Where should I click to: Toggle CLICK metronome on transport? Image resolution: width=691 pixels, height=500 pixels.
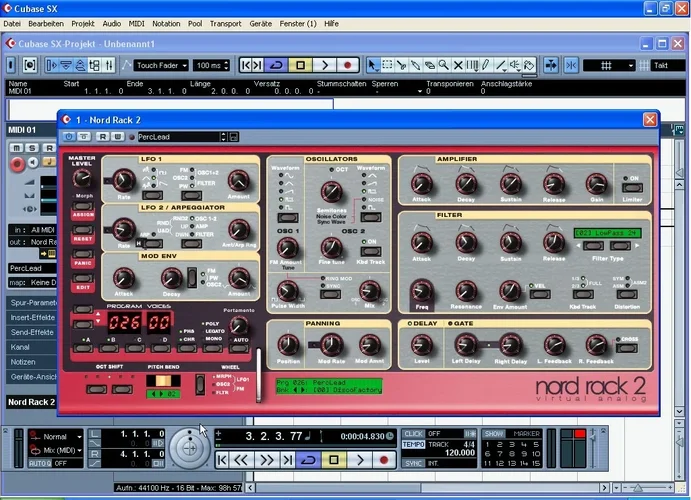click(x=413, y=433)
